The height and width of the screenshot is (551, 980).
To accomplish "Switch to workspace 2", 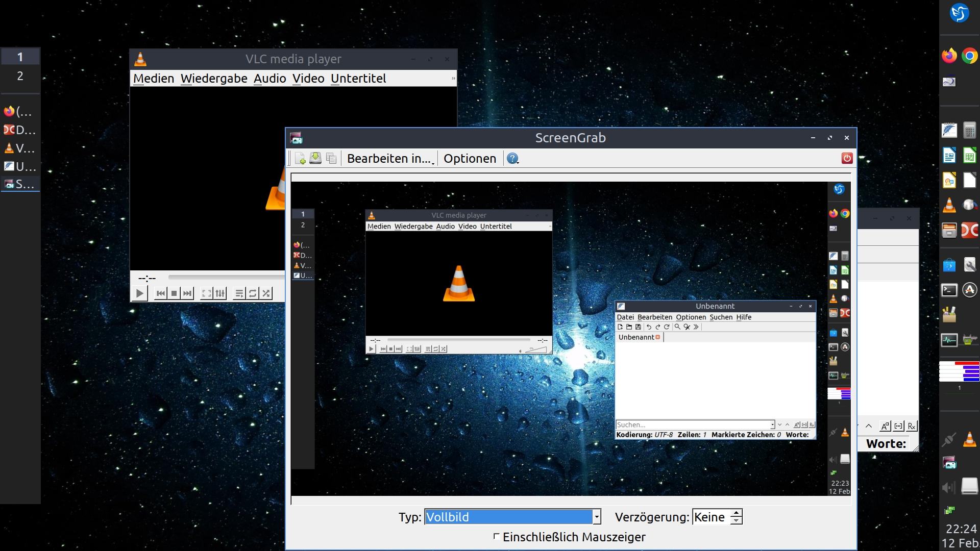I will [x=20, y=76].
